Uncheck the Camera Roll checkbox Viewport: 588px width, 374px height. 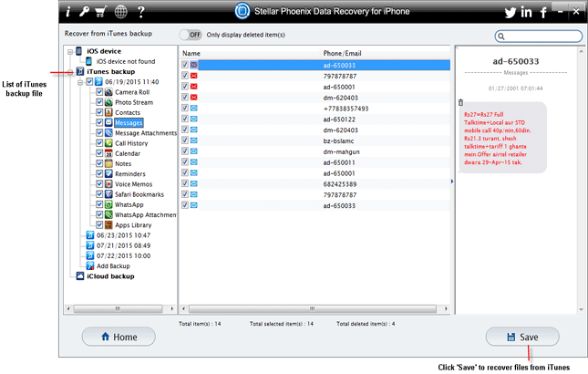(x=99, y=91)
